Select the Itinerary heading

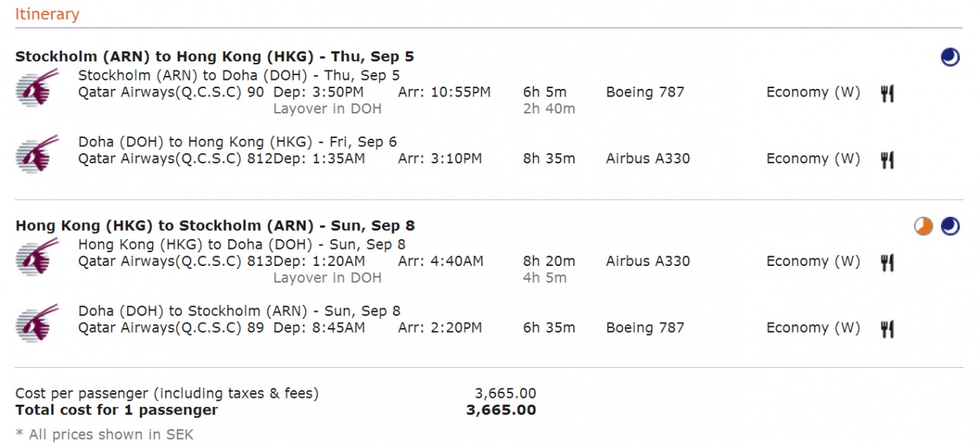point(47,14)
